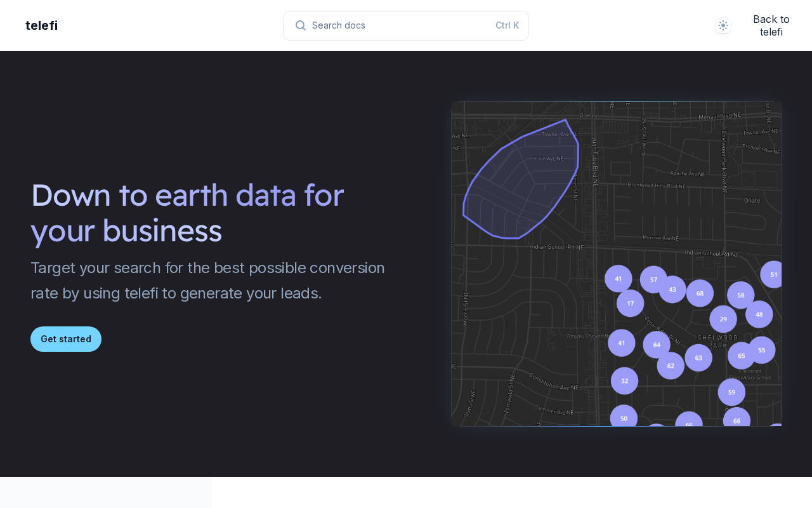Click the Ctrl K shortcut hint

pos(507,25)
